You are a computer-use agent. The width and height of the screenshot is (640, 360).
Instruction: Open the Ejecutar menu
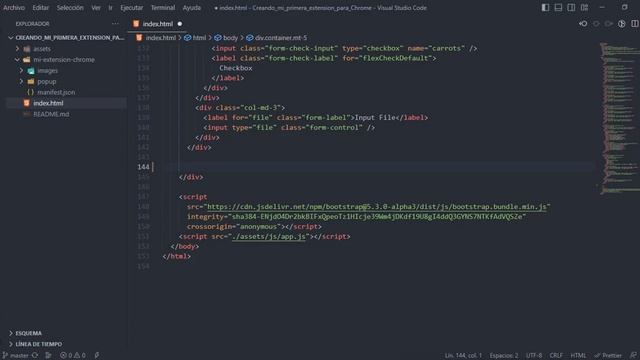coord(131,8)
